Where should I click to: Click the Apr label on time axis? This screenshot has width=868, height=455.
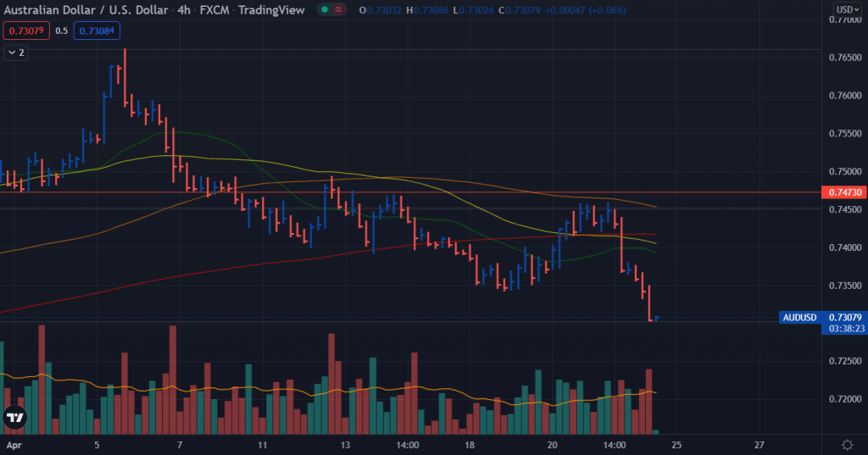[14, 445]
